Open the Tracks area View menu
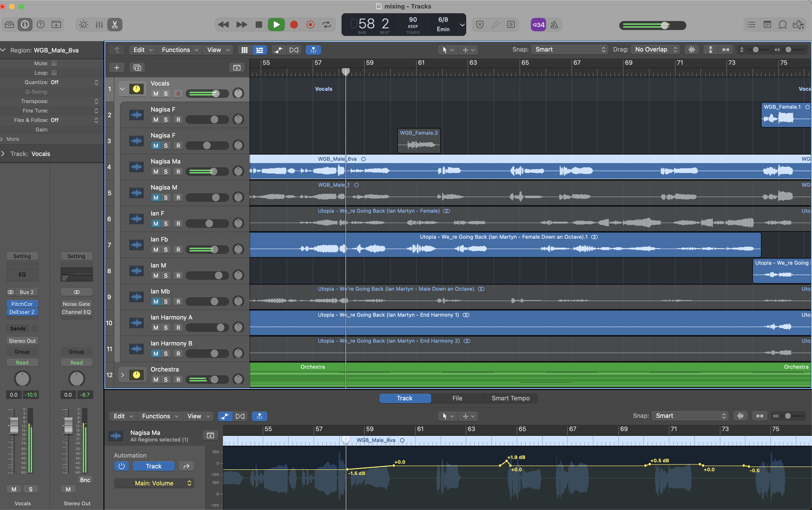 (218, 50)
